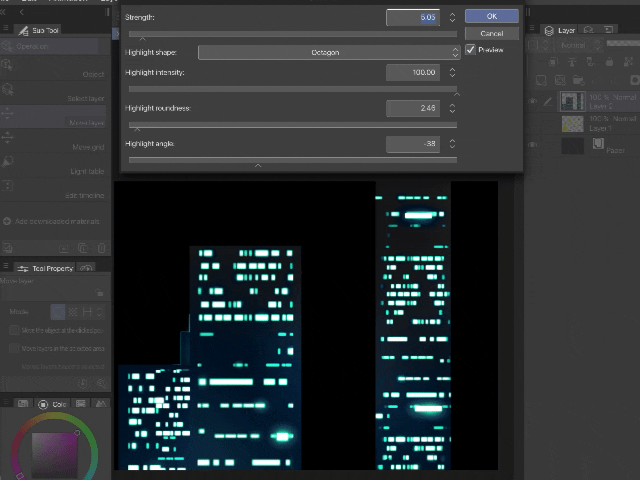This screenshot has width=640, height=480.
Task: Cancel the filter dialog
Action: coord(491,33)
